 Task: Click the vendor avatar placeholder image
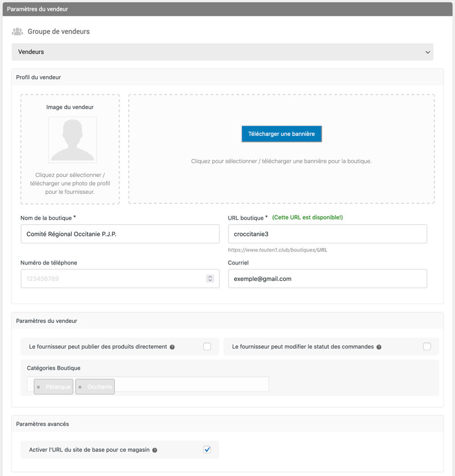point(72,140)
